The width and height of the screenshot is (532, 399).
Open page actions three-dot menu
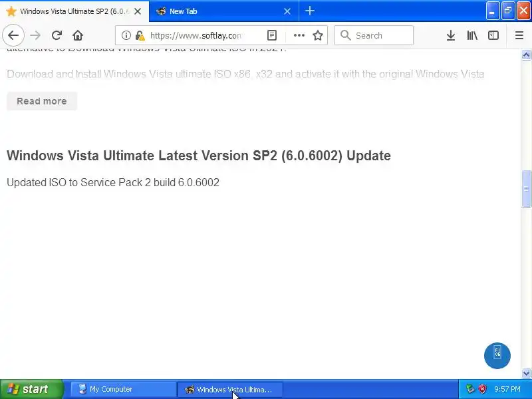tap(299, 35)
